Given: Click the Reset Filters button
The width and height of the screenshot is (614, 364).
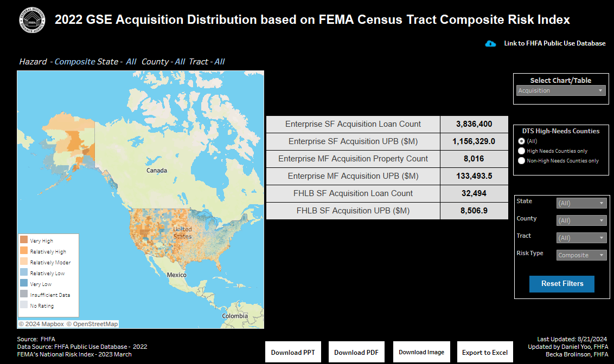Looking at the screenshot, I should coord(562,284).
